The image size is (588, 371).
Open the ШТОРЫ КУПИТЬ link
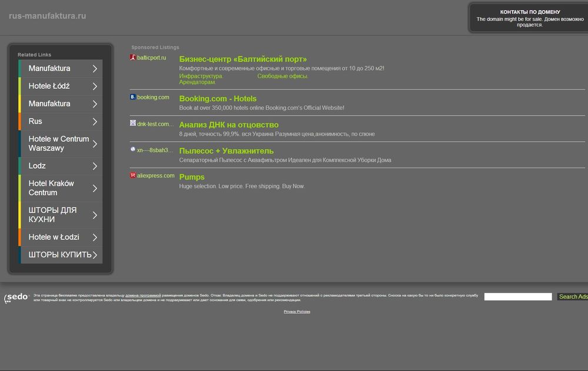click(x=60, y=255)
